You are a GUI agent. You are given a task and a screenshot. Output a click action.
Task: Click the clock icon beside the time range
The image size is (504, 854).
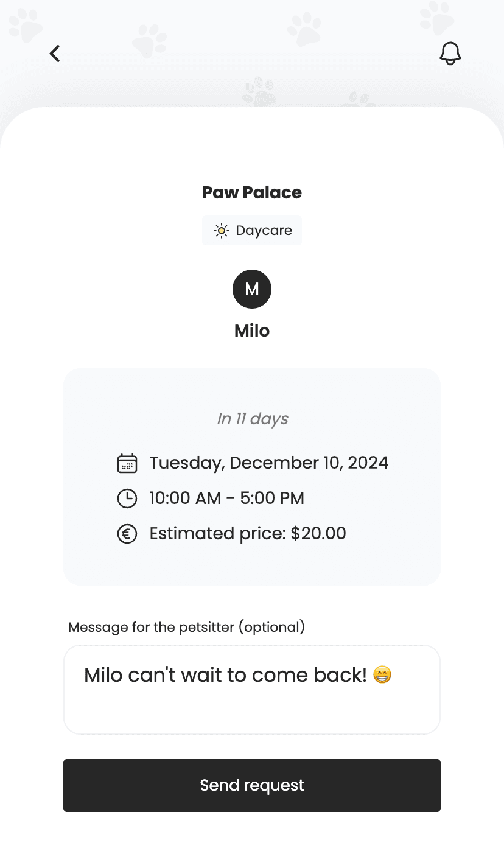tap(127, 499)
